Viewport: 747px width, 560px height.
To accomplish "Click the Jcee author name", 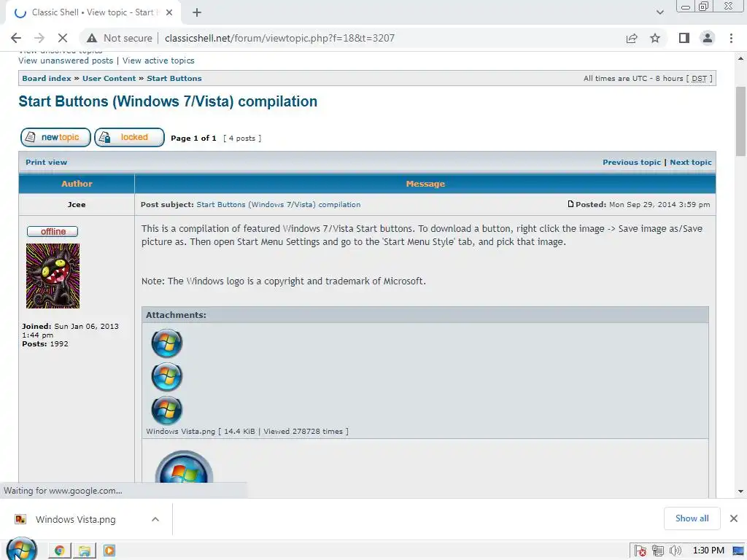I will pyautogui.click(x=76, y=204).
